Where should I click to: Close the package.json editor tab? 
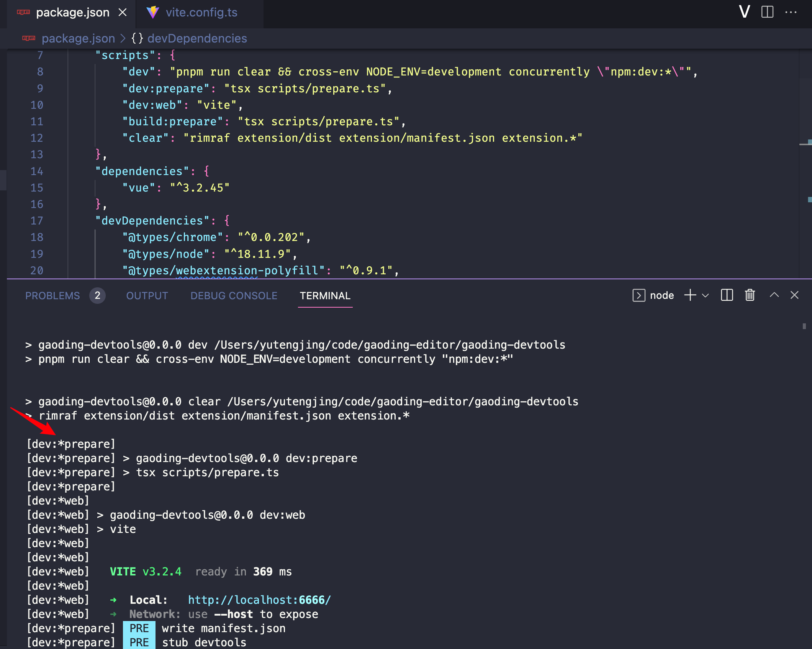(123, 12)
